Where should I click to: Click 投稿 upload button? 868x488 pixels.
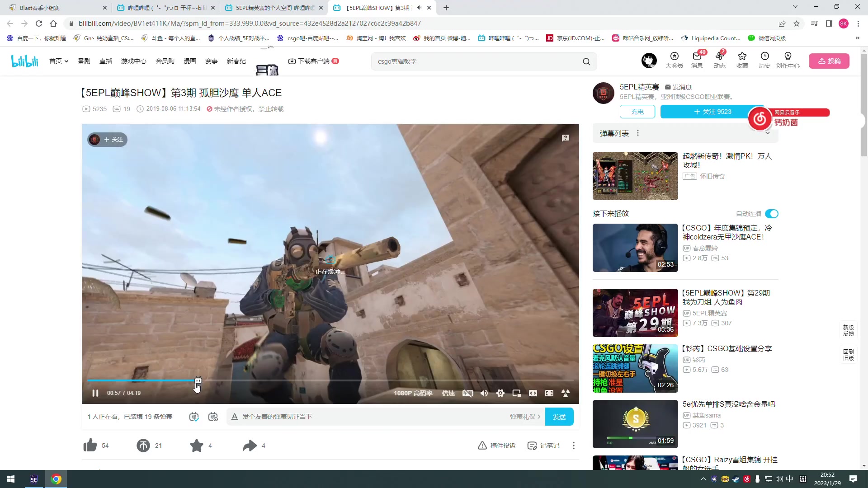tap(829, 61)
